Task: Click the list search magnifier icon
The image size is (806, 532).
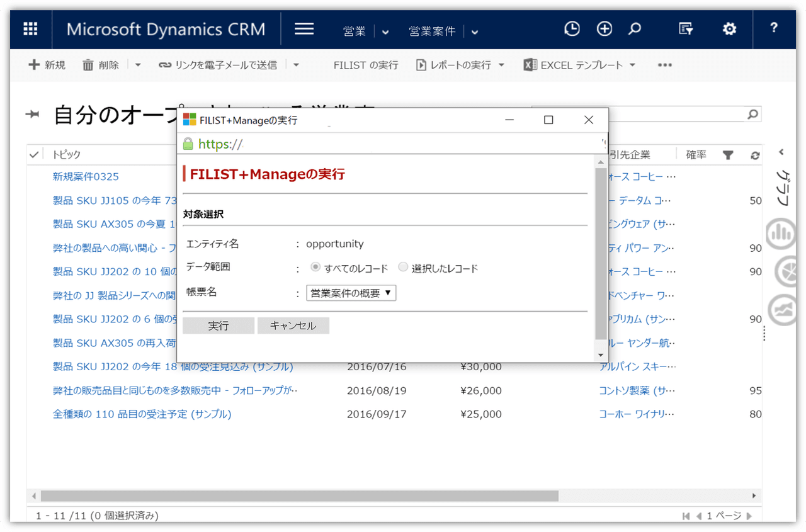Action: [752, 114]
